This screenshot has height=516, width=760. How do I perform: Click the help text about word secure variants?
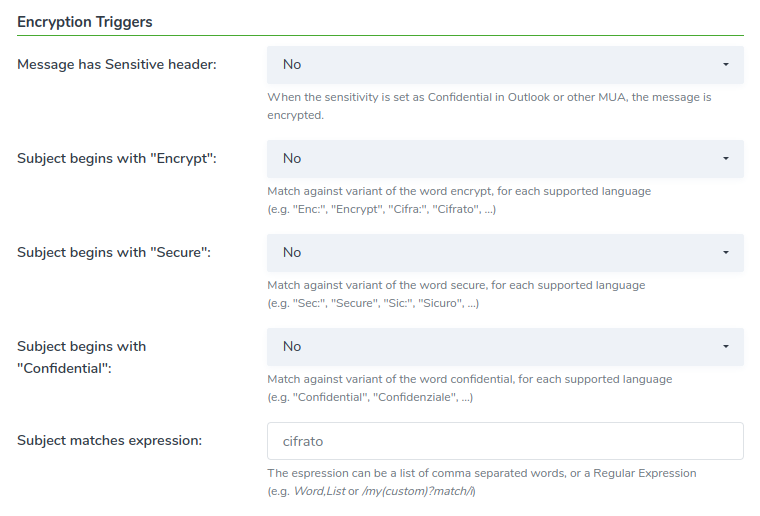click(x=456, y=294)
